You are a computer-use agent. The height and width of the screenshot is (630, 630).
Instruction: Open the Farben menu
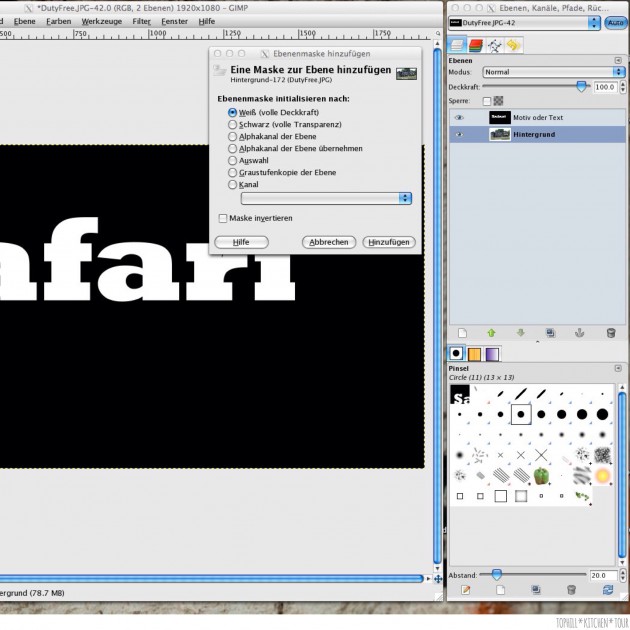click(x=59, y=21)
